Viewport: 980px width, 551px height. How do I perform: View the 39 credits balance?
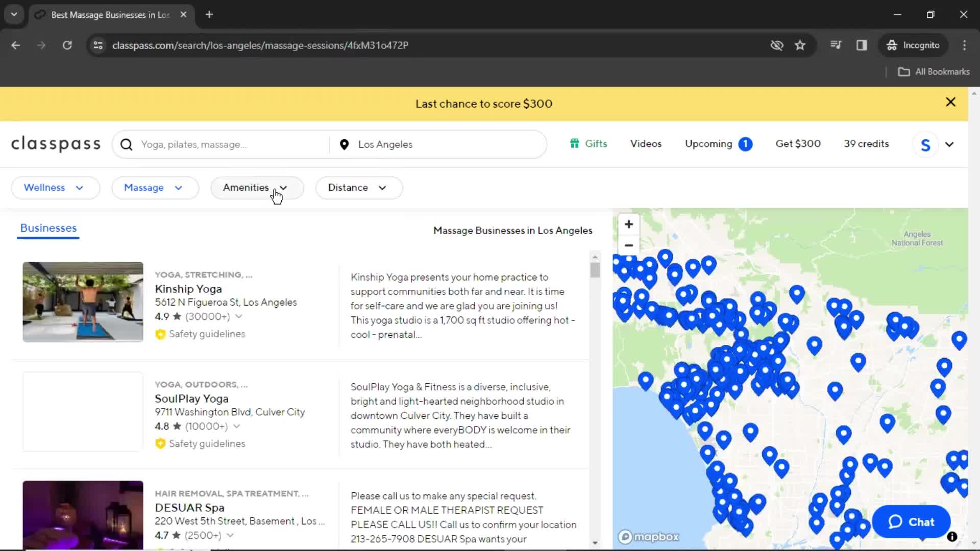(x=866, y=144)
